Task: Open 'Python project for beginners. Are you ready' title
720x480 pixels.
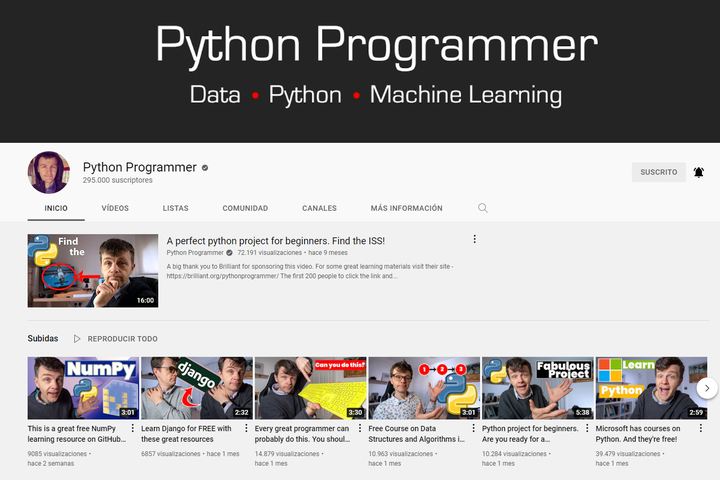Action: click(530, 434)
